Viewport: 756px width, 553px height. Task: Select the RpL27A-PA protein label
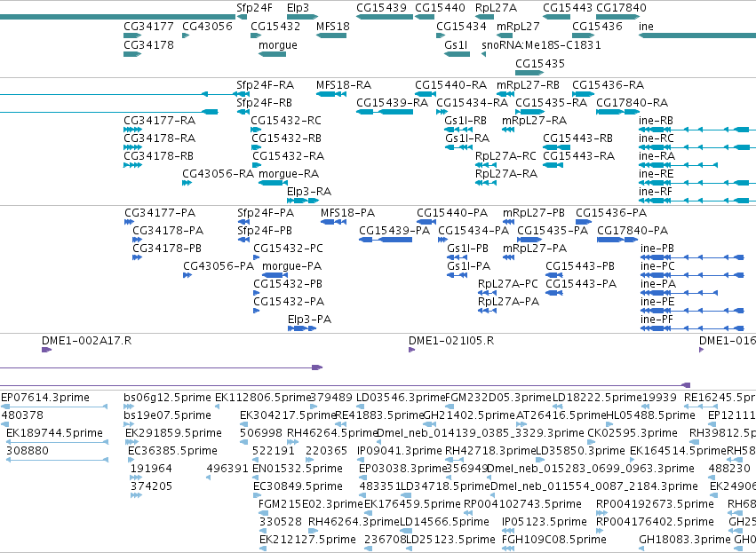tap(509, 302)
